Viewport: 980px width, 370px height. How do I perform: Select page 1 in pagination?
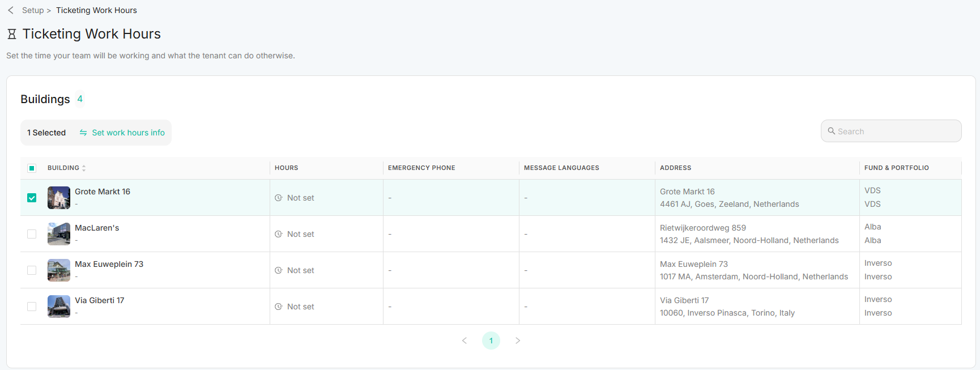(x=491, y=341)
